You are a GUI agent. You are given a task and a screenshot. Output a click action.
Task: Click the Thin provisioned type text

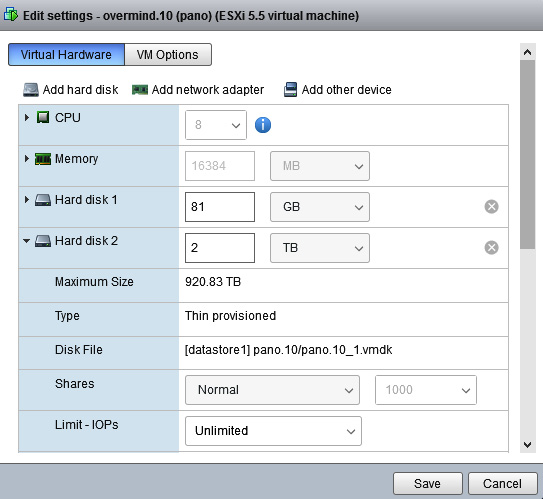point(230,316)
